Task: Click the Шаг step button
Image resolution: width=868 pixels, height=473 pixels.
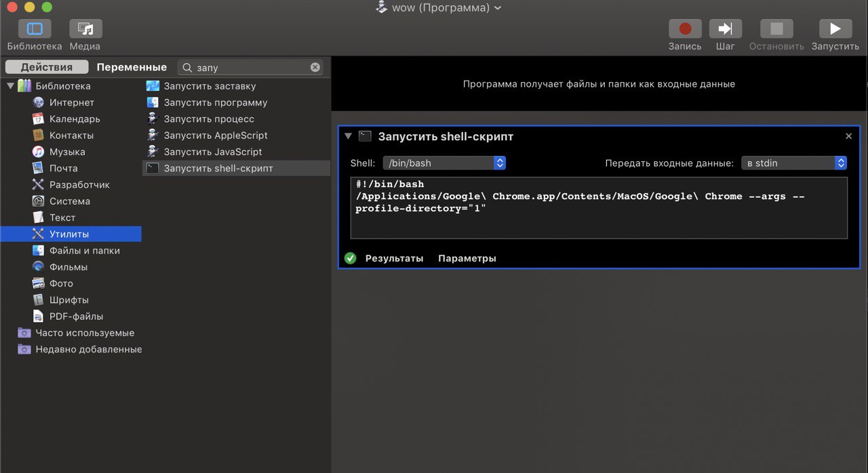Action: pyautogui.click(x=726, y=29)
